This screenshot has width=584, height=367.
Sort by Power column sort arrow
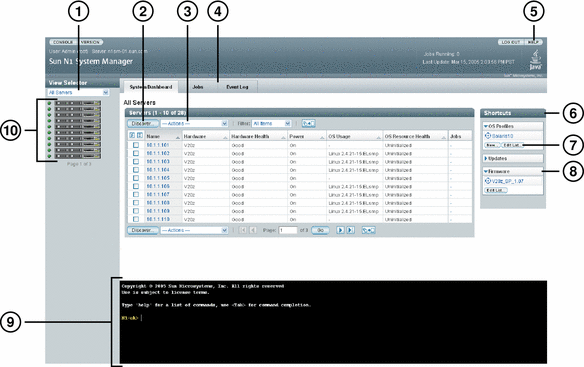[x=322, y=138]
